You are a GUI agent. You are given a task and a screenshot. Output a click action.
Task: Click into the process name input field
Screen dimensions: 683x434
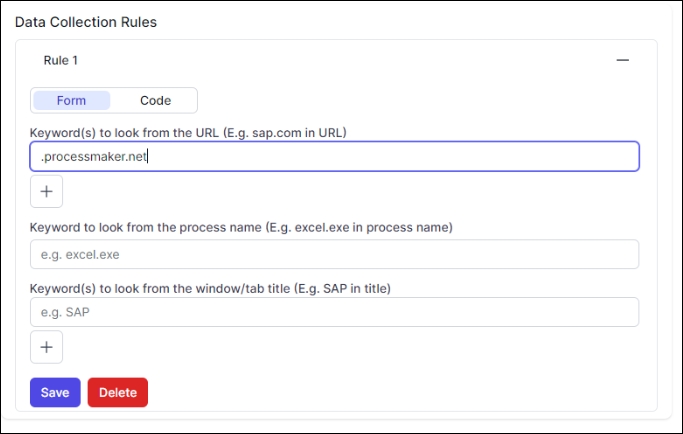pos(334,254)
